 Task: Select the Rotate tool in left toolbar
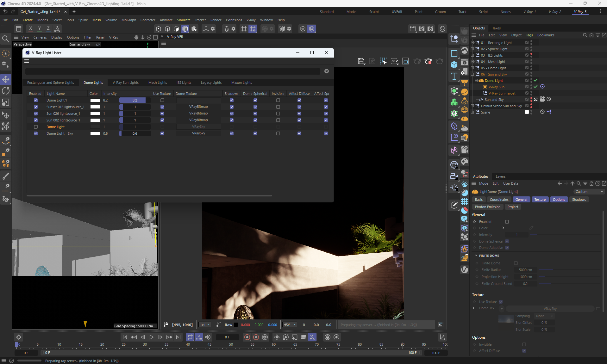coord(6,91)
